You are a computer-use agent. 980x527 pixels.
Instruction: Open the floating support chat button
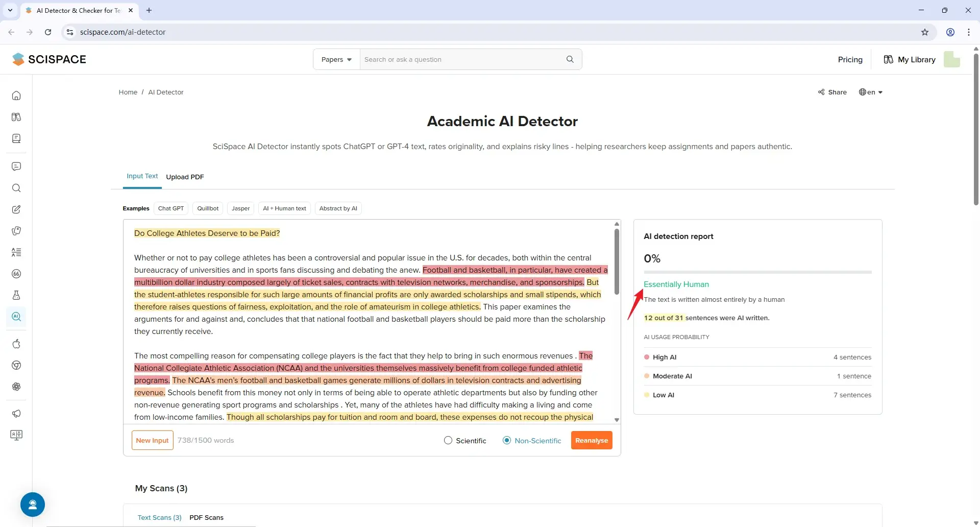click(33, 505)
